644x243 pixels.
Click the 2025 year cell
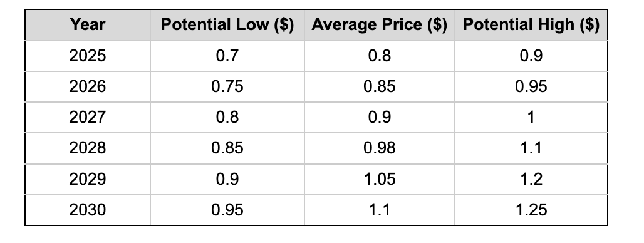(88, 56)
